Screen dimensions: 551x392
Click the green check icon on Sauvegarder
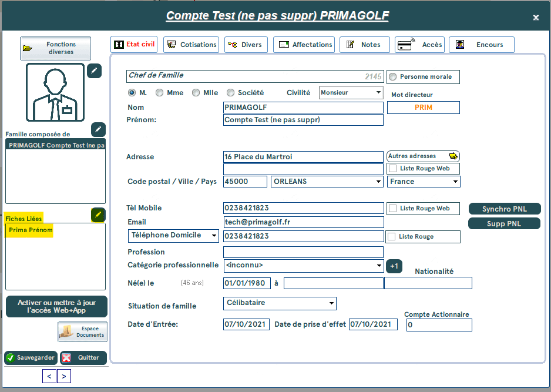(x=11, y=357)
